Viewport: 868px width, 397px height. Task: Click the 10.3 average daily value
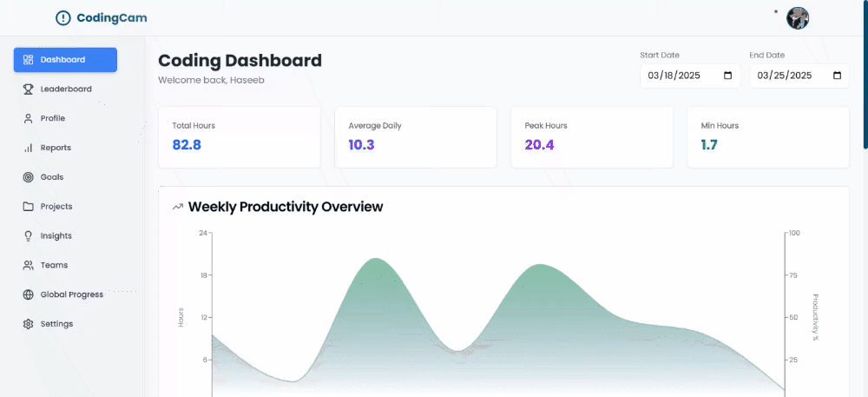[x=361, y=145]
